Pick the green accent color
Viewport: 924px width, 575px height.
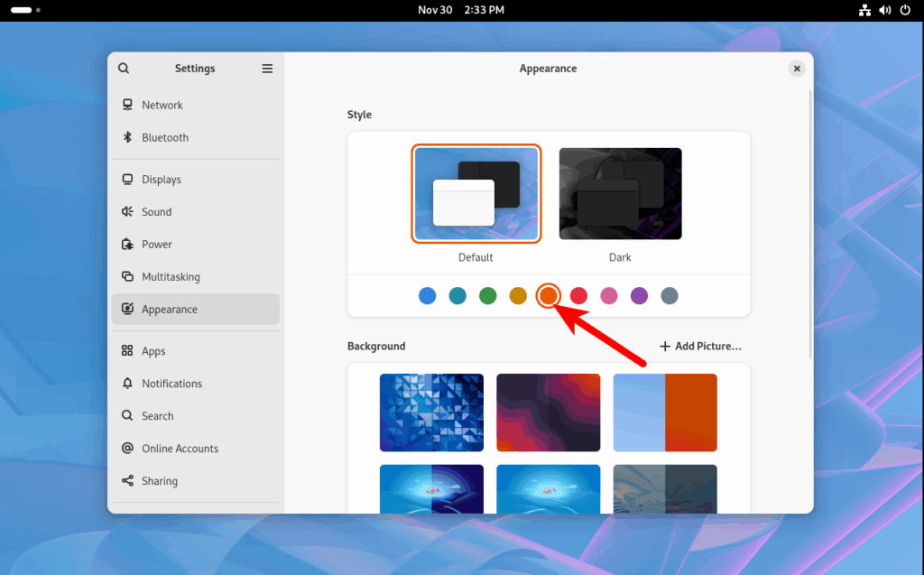(x=488, y=295)
